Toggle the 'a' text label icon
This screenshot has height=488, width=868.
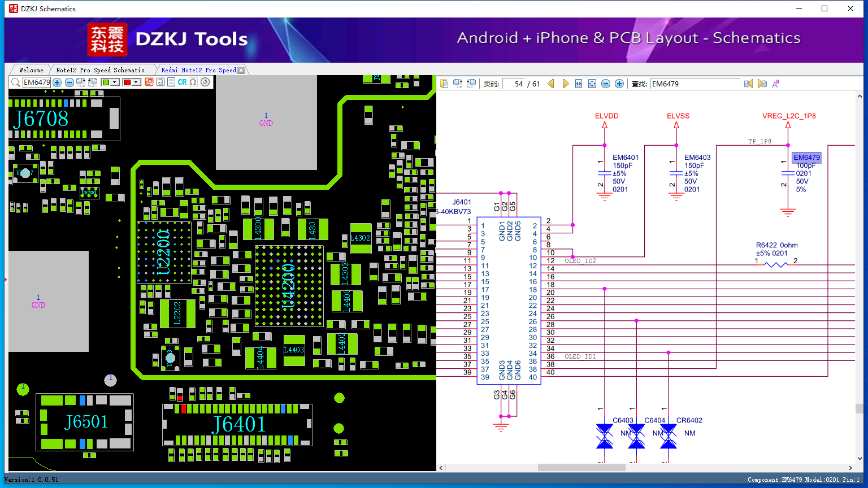point(160,82)
